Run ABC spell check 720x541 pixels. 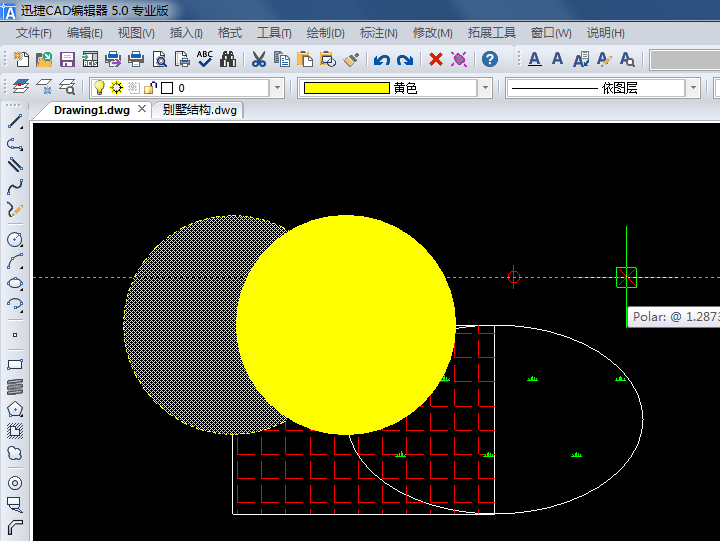point(205,58)
